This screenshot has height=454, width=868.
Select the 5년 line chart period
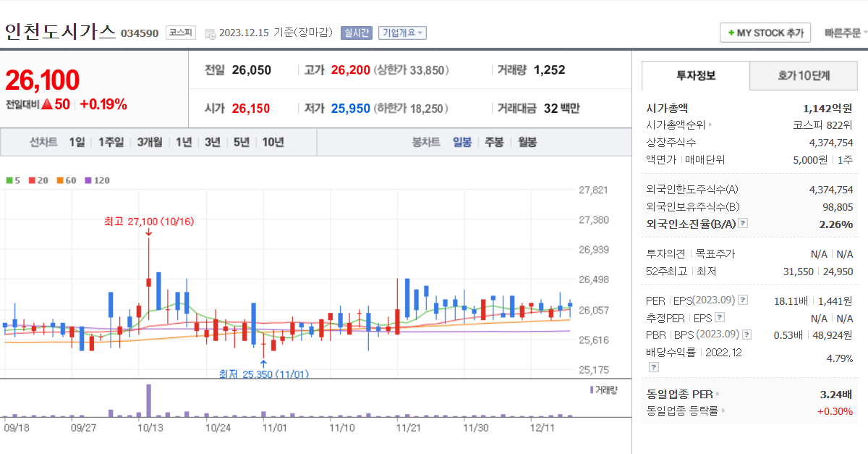tap(242, 142)
